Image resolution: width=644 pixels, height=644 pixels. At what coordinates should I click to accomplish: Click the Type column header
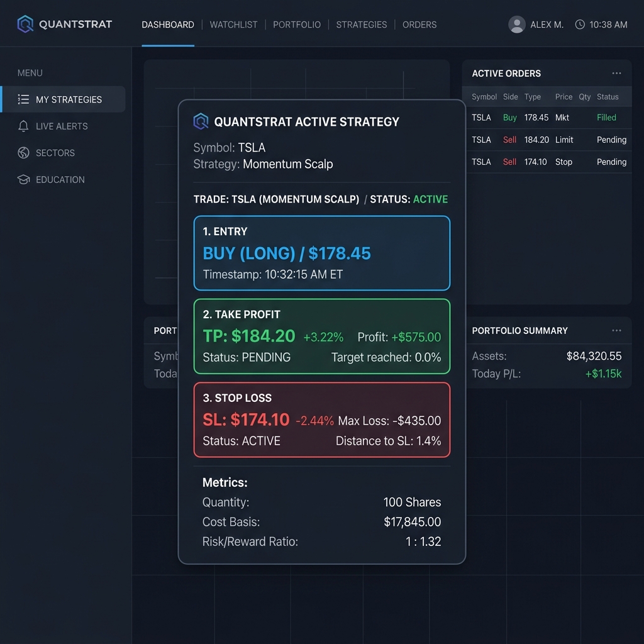click(x=532, y=97)
